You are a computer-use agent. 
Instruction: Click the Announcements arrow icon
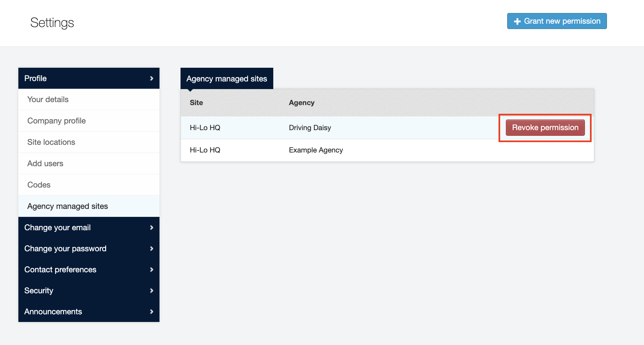(151, 312)
